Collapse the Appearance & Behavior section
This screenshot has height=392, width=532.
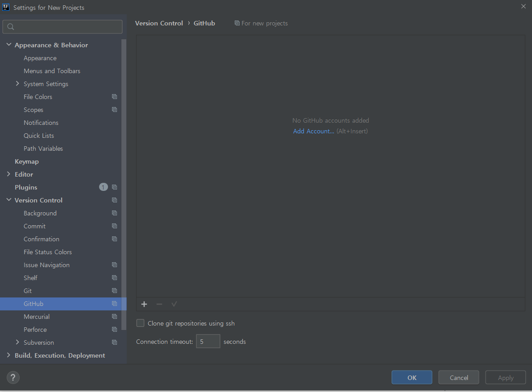click(x=9, y=45)
